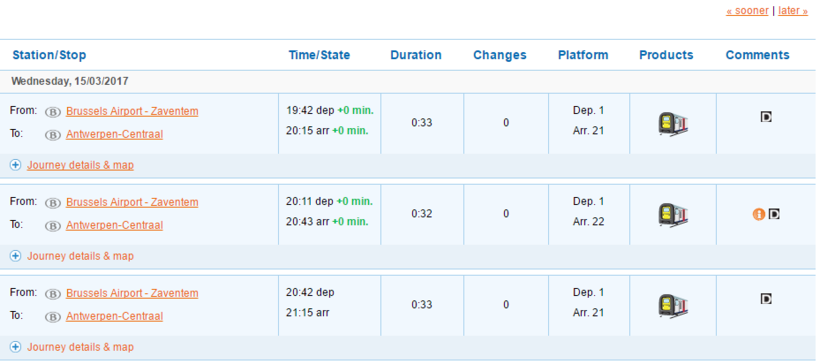This screenshot has width=820, height=364.
Task: Click the train icon for the 19:42 departure
Action: tap(673, 124)
